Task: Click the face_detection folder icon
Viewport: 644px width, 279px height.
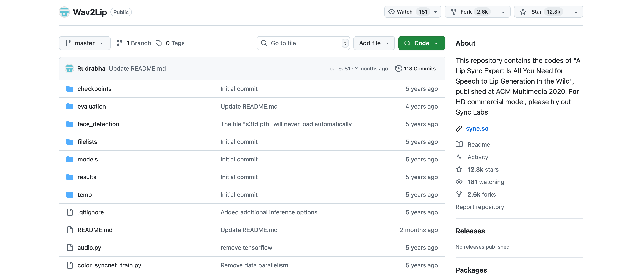Action: [x=70, y=124]
